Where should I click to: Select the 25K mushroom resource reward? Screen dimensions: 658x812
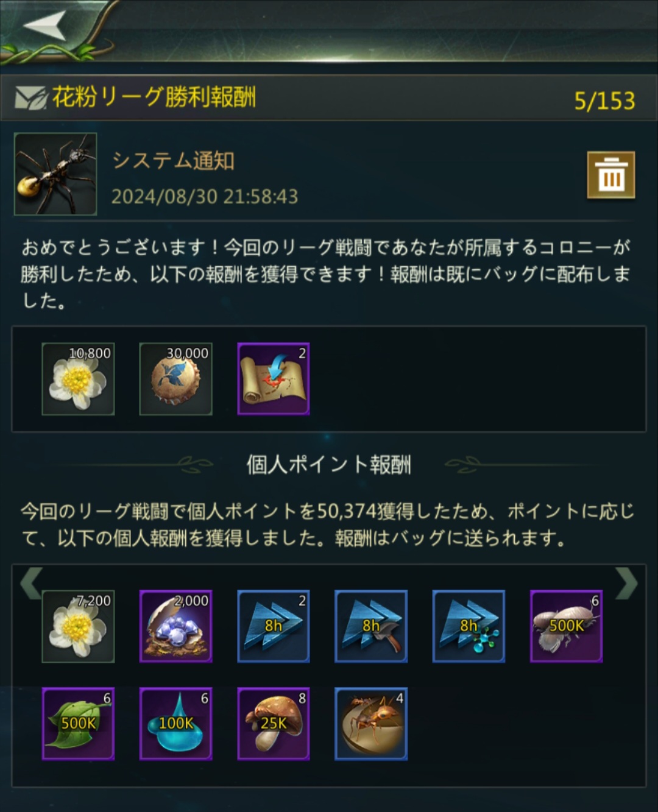click(274, 724)
